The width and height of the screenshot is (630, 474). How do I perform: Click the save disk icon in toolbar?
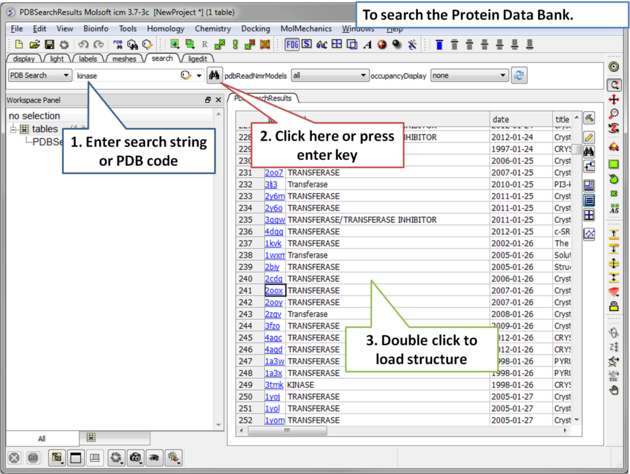point(49,45)
